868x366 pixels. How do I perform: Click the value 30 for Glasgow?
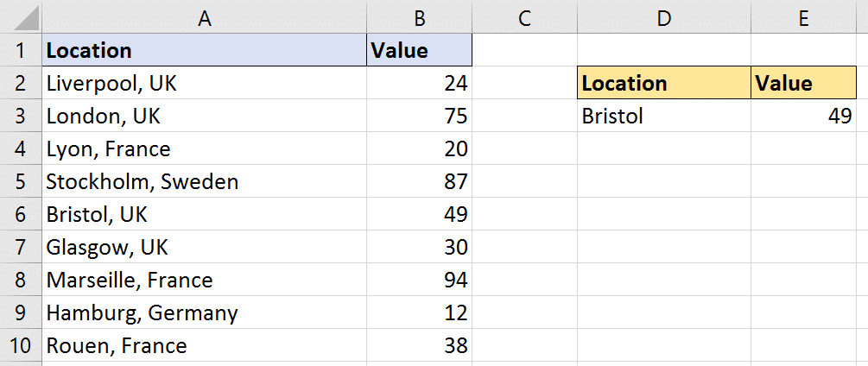point(420,247)
